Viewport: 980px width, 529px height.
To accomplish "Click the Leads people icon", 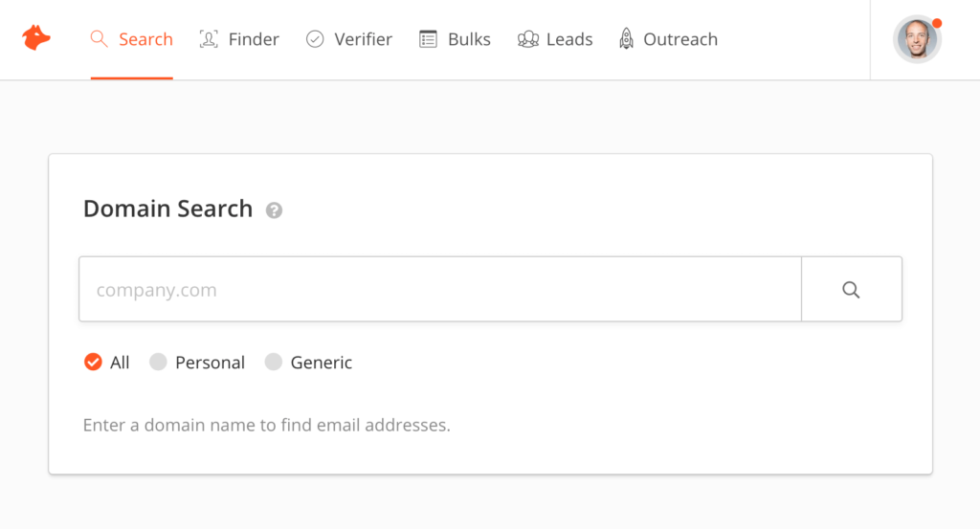I will tap(527, 39).
